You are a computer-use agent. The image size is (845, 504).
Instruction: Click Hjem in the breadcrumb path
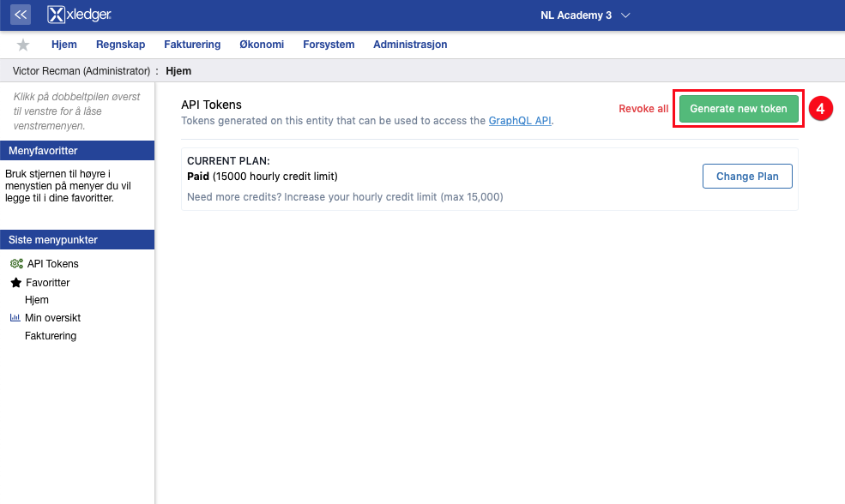pos(178,71)
